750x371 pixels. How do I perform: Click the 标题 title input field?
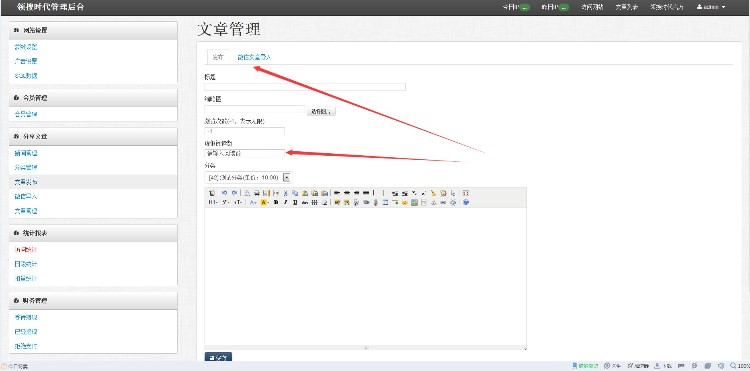[x=305, y=87]
